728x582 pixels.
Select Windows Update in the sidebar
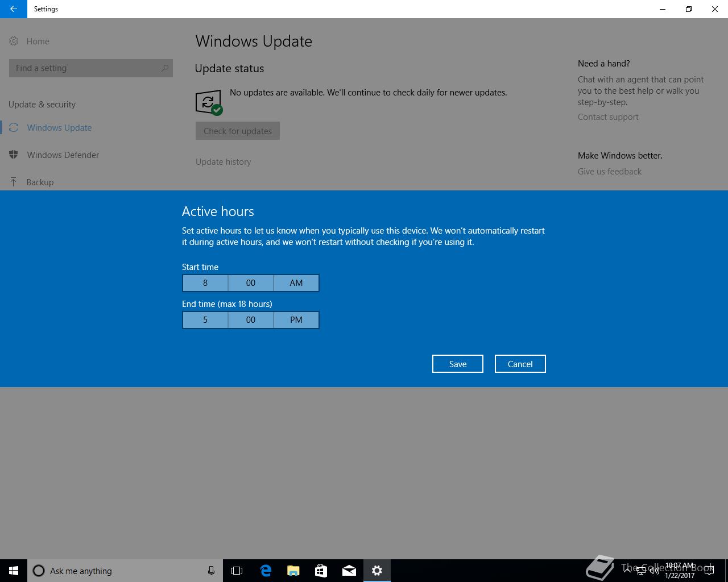(59, 128)
